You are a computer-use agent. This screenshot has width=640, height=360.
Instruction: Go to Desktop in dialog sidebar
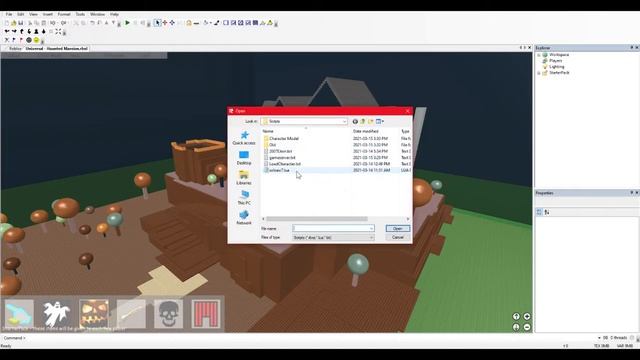point(244,158)
